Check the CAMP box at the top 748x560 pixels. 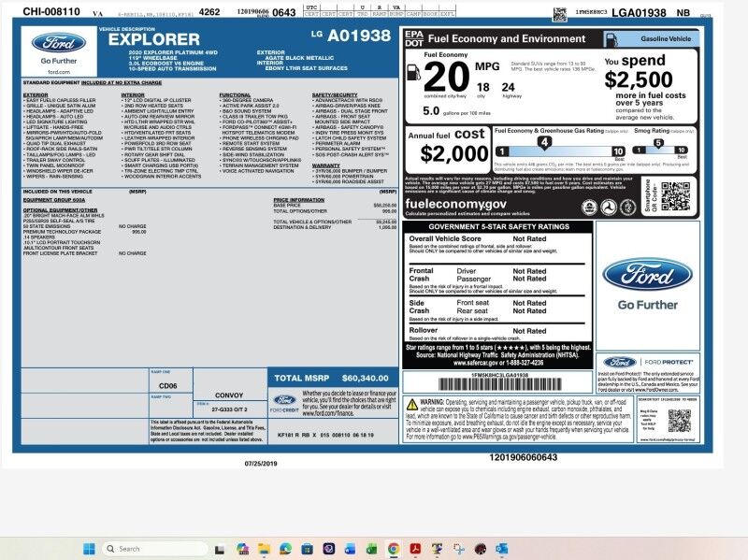pos(413,12)
